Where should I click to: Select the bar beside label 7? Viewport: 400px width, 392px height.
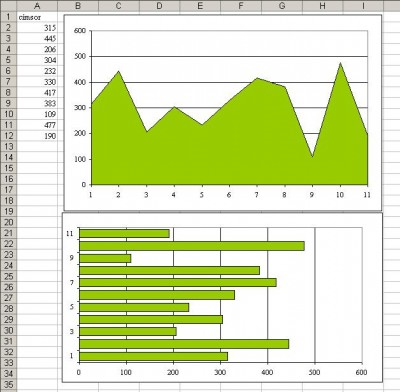(x=178, y=283)
